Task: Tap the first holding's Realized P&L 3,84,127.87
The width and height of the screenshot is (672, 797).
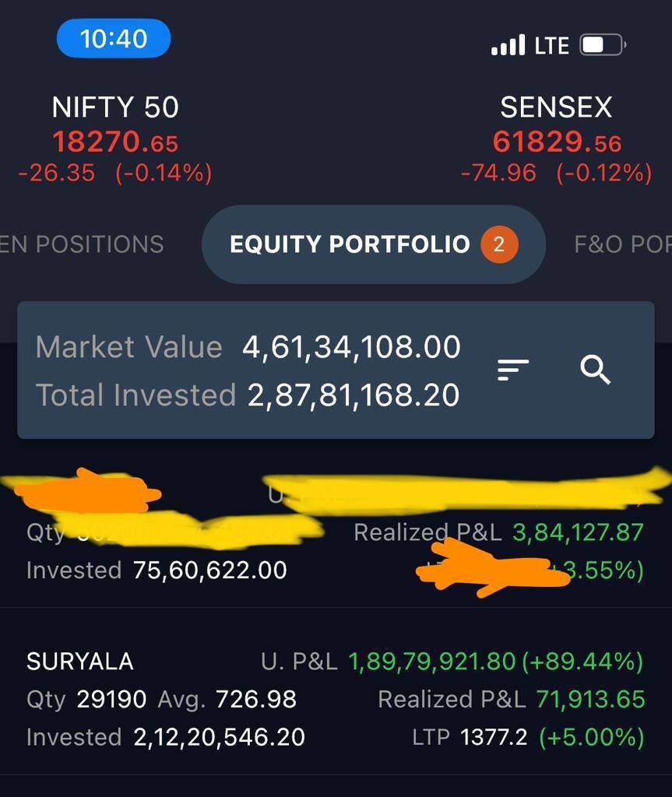Action: point(578,532)
